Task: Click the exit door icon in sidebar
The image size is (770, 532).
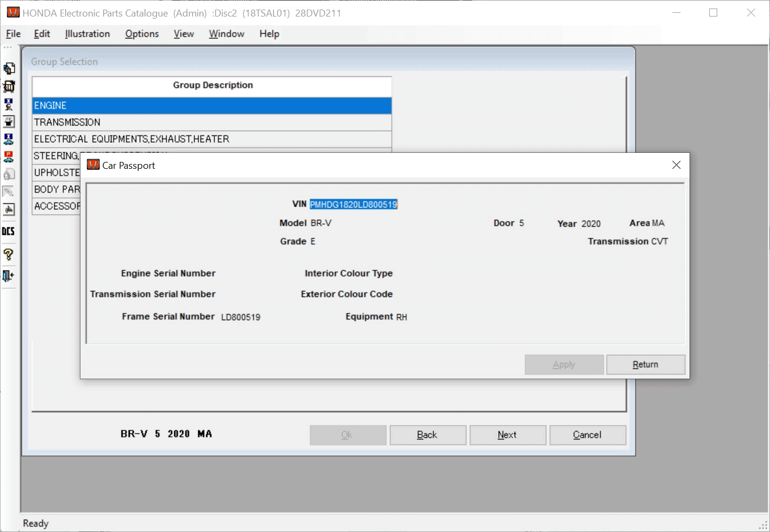Action: [9, 276]
